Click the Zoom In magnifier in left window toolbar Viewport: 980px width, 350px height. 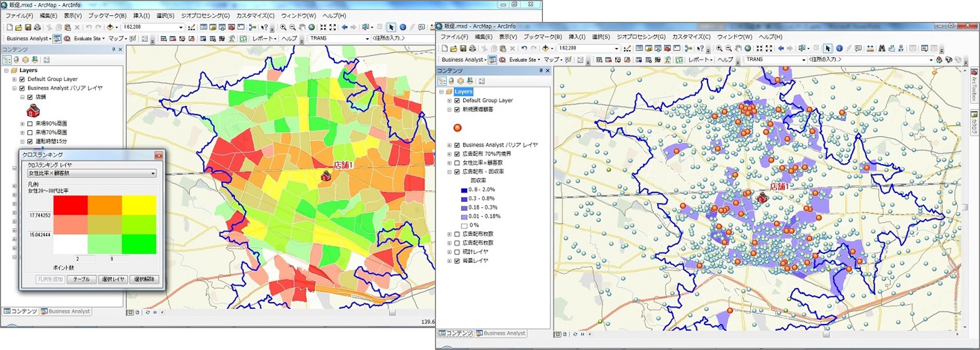[x=283, y=27]
